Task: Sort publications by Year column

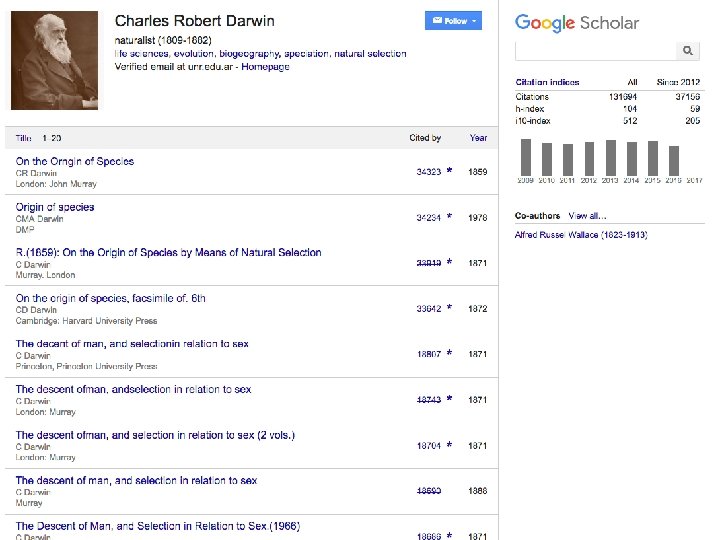Action: [478, 138]
